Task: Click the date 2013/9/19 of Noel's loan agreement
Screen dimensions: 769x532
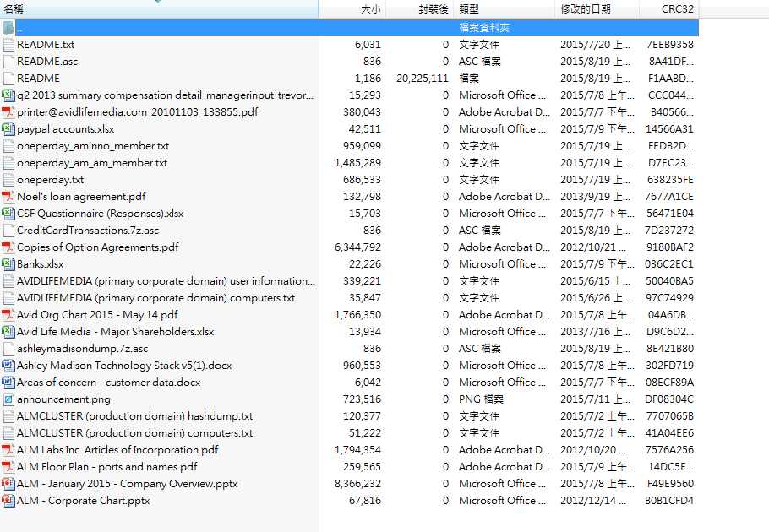Action: pos(596,197)
